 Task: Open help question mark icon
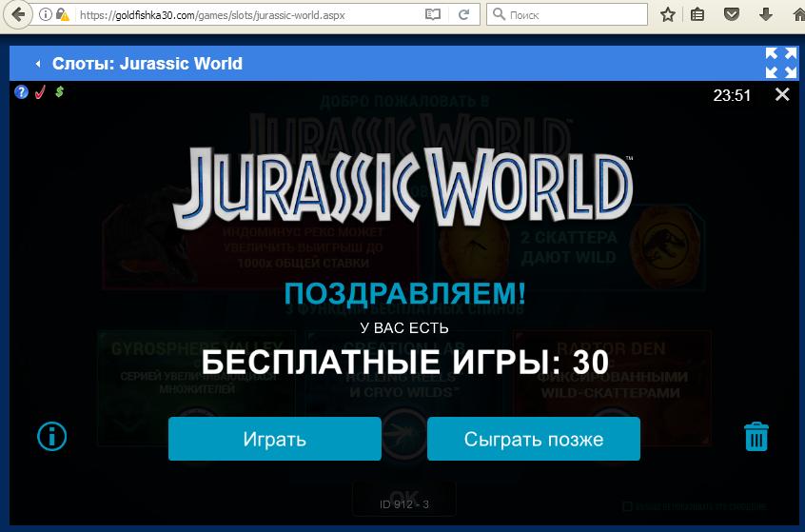pyautogui.click(x=21, y=92)
